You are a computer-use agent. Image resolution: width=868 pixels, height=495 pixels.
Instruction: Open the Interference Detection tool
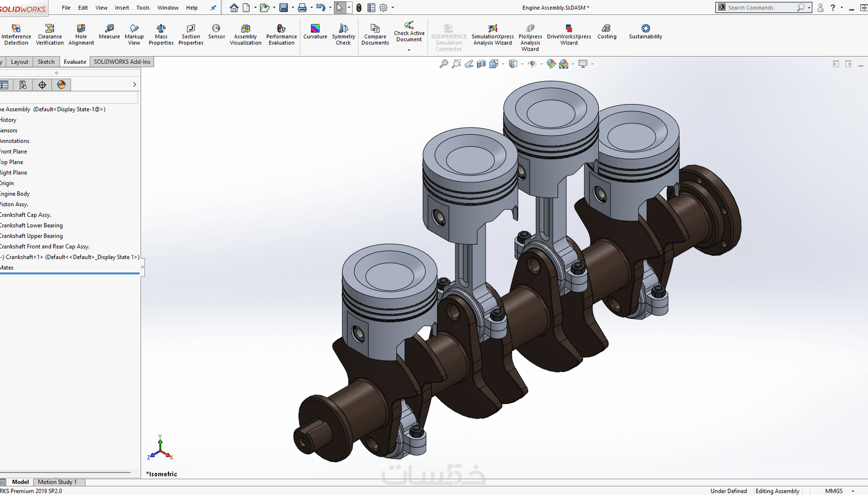16,35
